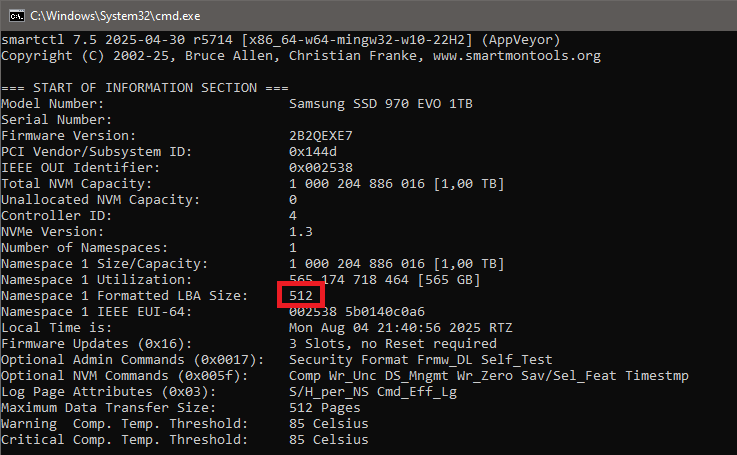Click the Namespace 1 Formatted LBA Size label

pos(124,296)
